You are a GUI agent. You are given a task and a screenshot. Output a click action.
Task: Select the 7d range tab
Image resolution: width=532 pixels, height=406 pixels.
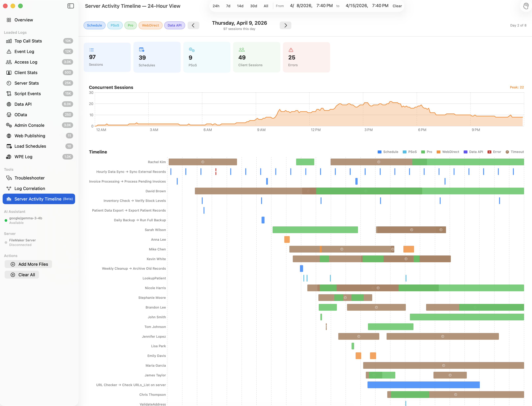coord(228,6)
